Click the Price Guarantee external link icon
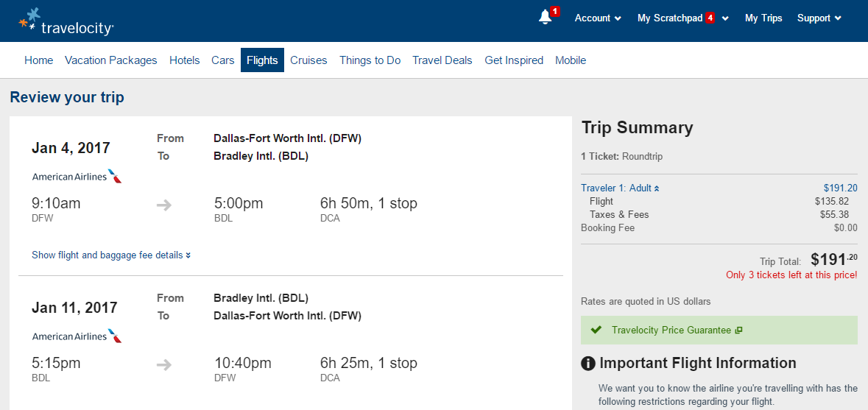Screen dimensions: 868x410 click(738, 331)
